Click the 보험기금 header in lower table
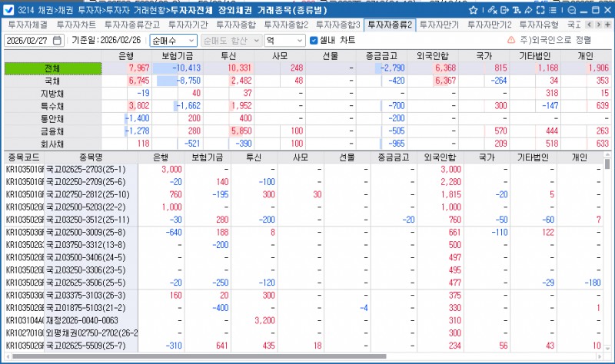The image size is (615, 364). click(x=207, y=157)
